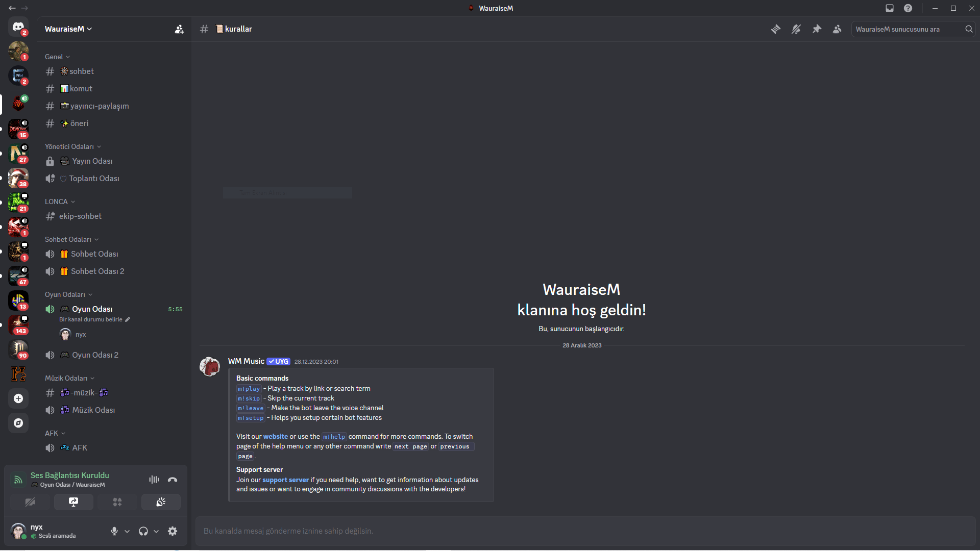Screen dimensions: 980x551
Task: Open the Toplantı Odası stage channel
Action: 114,179
